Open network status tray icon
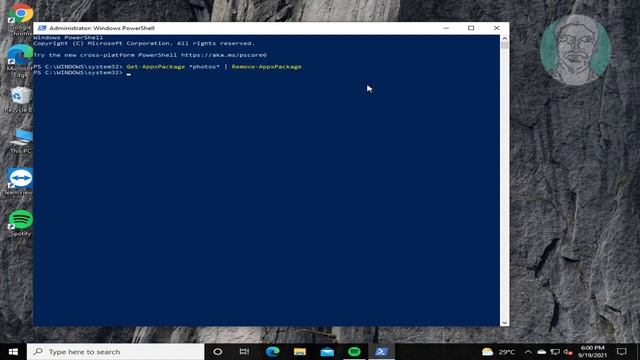The width and height of the screenshot is (640, 360). click(555, 352)
